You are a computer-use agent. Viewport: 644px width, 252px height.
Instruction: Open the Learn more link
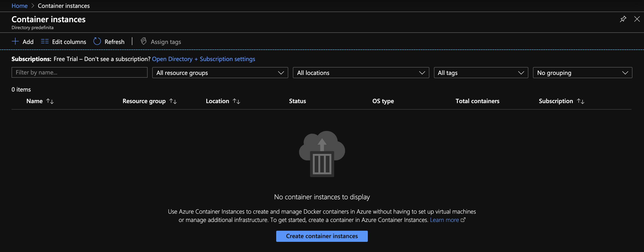444,220
